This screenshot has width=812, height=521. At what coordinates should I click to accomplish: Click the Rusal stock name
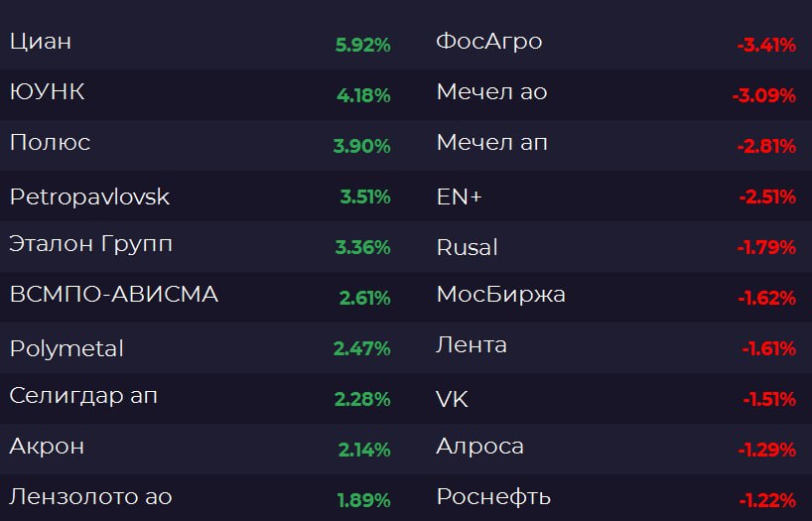(x=467, y=247)
